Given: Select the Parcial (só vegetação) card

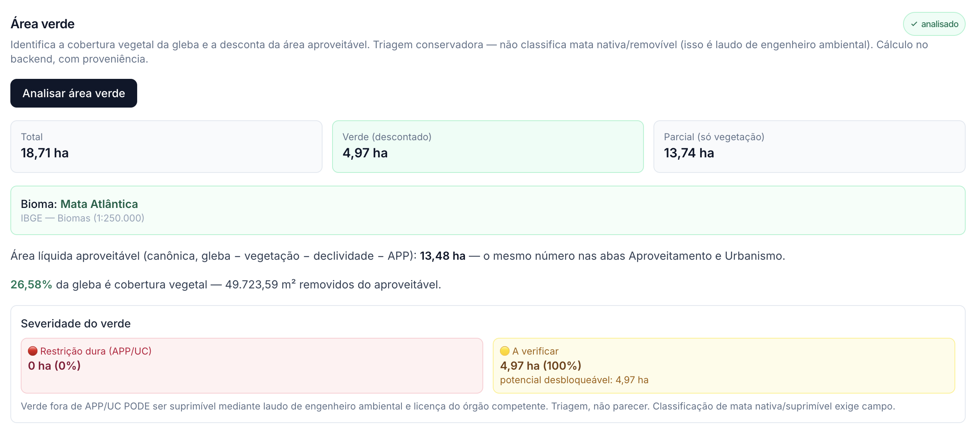Looking at the screenshot, I should point(809,147).
